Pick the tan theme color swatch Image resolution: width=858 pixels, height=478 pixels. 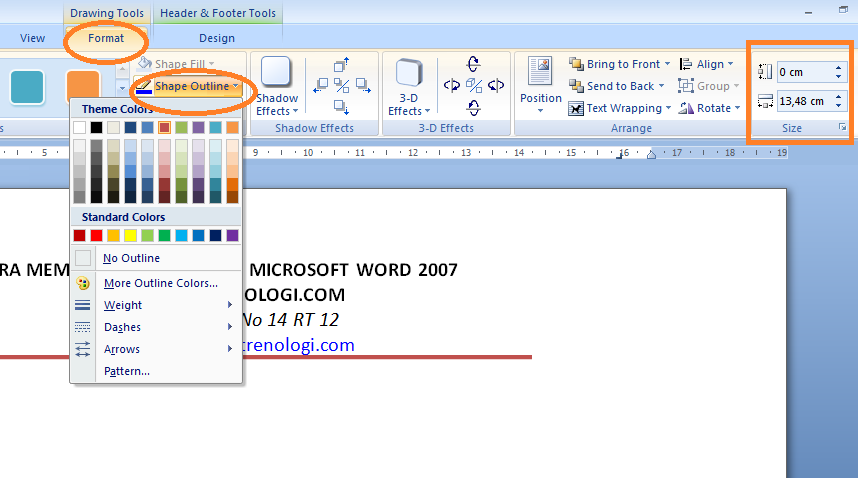point(113,127)
